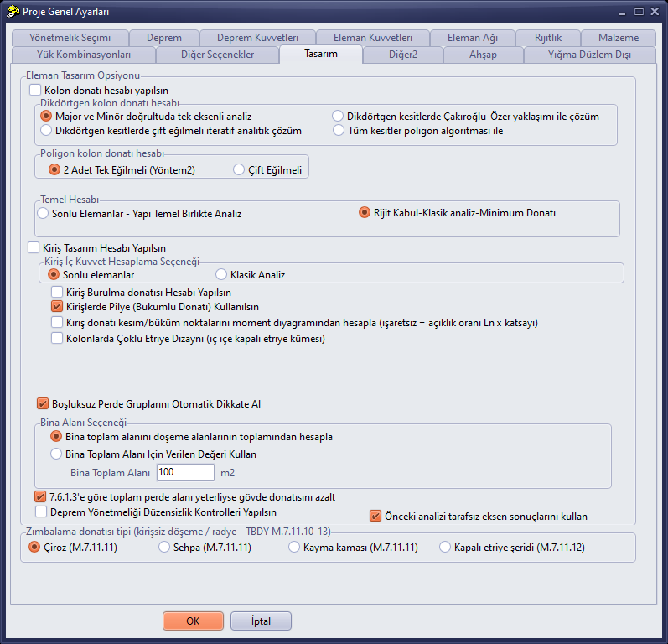This screenshot has width=668, height=644.
Task: Select Kayma kaması (M.7.11.11)
Action: [294, 547]
